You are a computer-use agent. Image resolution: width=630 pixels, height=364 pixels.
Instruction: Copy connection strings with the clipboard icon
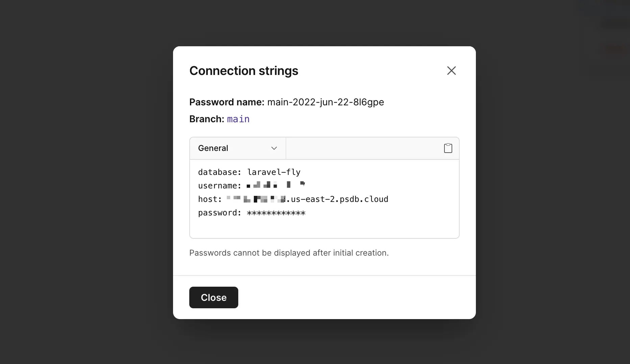pyautogui.click(x=448, y=148)
